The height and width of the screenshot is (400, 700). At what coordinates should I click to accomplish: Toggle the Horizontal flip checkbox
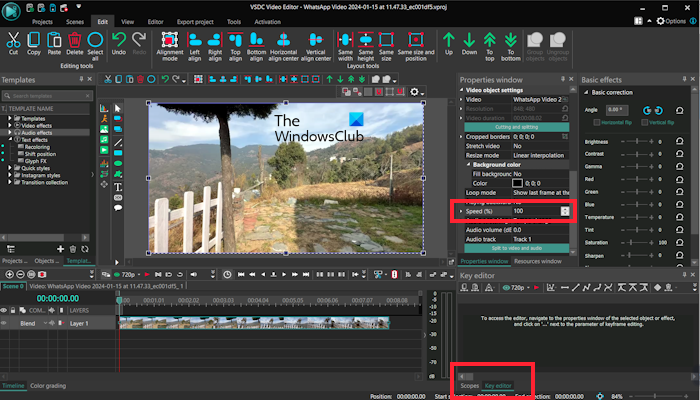[x=596, y=122]
